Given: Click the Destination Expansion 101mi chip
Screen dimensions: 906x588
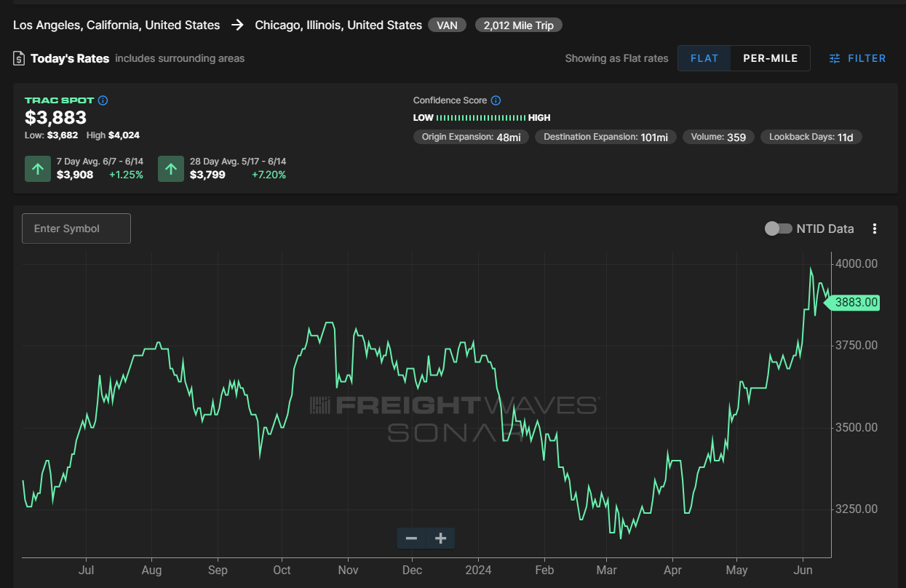Looking at the screenshot, I should (606, 137).
